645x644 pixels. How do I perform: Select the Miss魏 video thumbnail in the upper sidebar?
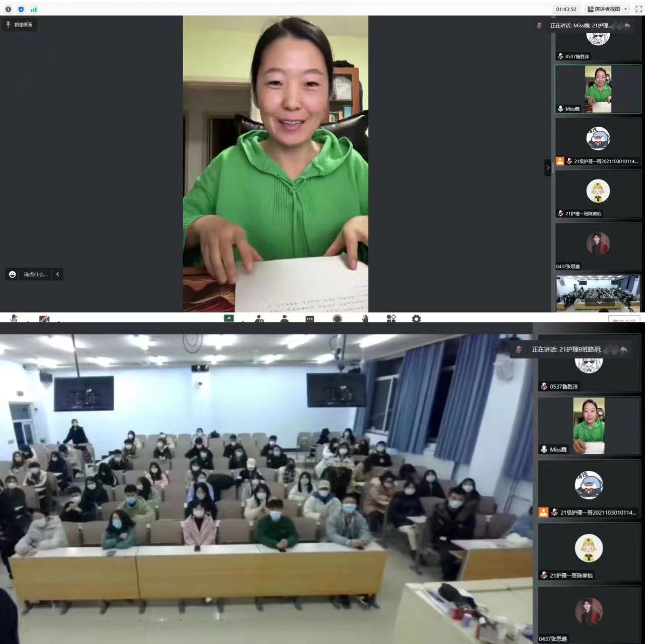coord(598,89)
